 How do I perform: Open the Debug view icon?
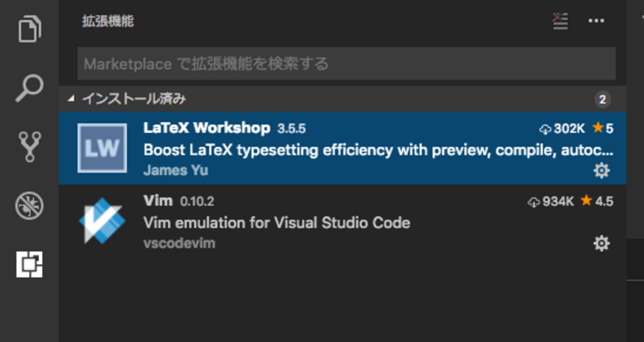click(29, 206)
